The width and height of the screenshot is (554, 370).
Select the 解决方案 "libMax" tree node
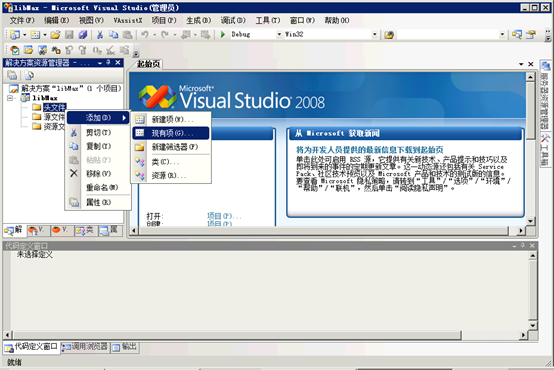(71, 88)
